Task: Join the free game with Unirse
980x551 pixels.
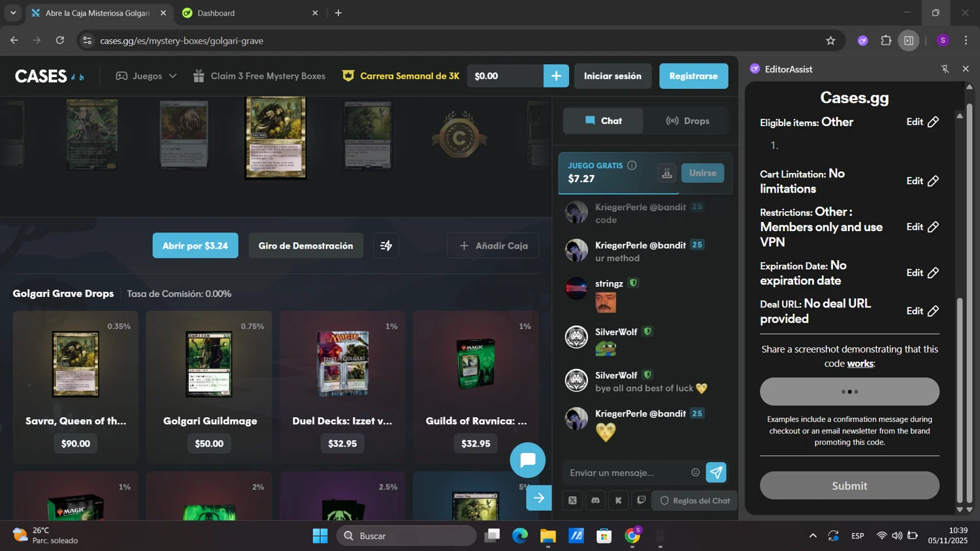Action: (703, 173)
